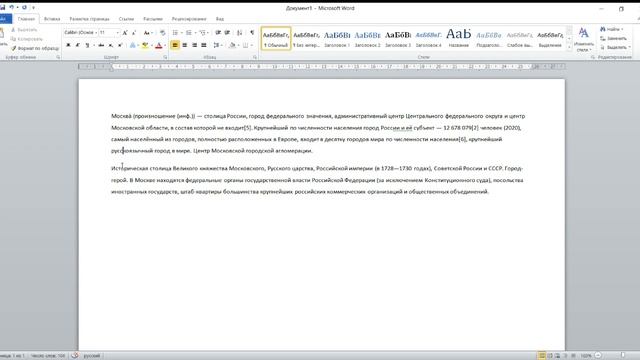Open font name combo box Calibri
This screenshot has width=640, height=360.
tap(80, 33)
